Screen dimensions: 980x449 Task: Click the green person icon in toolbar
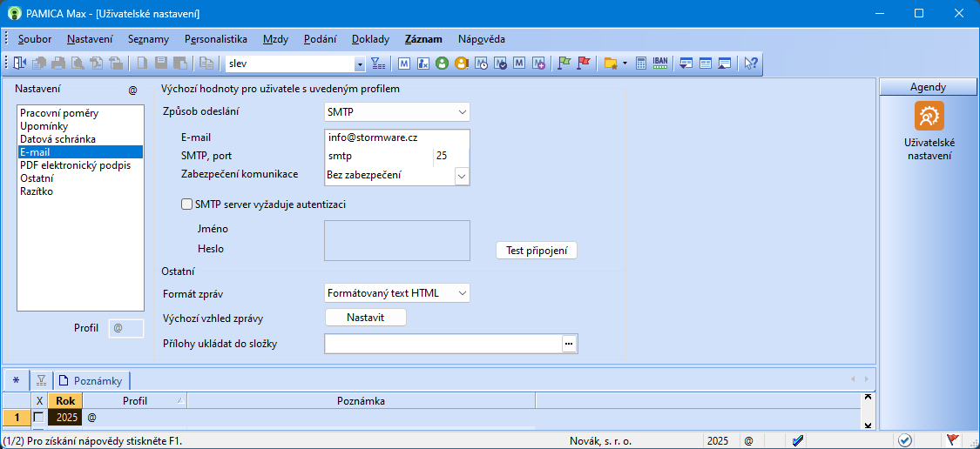click(442, 64)
